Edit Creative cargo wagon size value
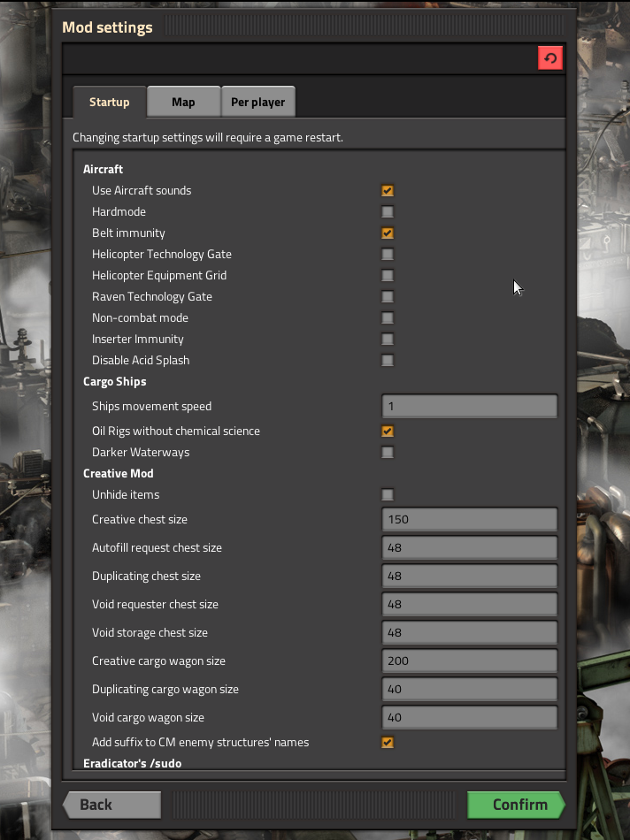630x840 pixels. coord(469,661)
